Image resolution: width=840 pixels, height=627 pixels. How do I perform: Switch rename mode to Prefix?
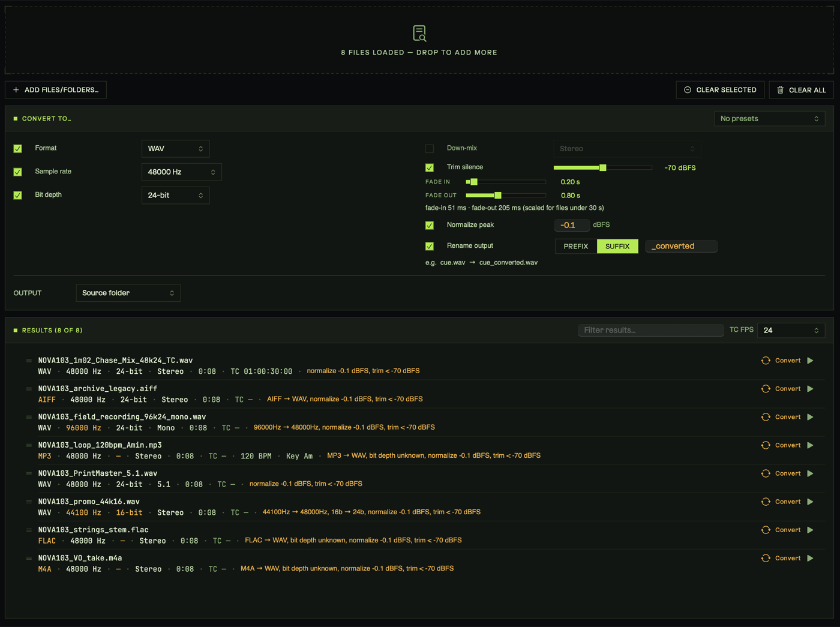576,247
